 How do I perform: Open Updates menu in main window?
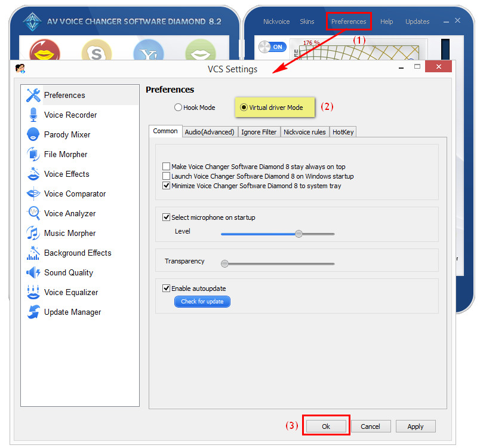417,22
